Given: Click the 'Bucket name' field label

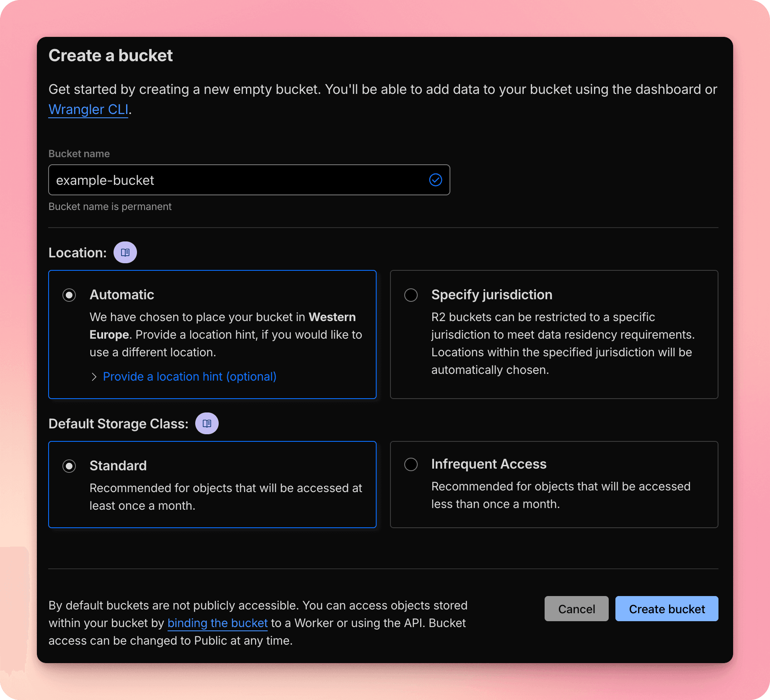Looking at the screenshot, I should (79, 154).
